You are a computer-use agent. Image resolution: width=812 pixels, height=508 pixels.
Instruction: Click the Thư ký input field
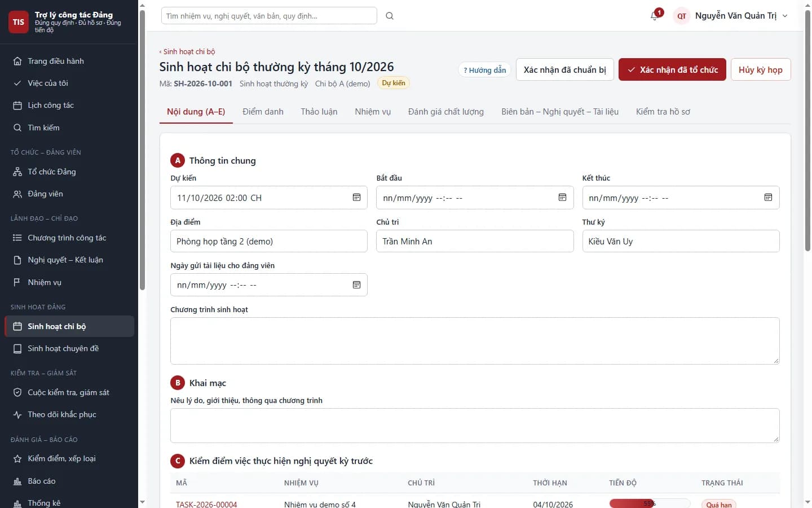pyautogui.click(x=681, y=241)
